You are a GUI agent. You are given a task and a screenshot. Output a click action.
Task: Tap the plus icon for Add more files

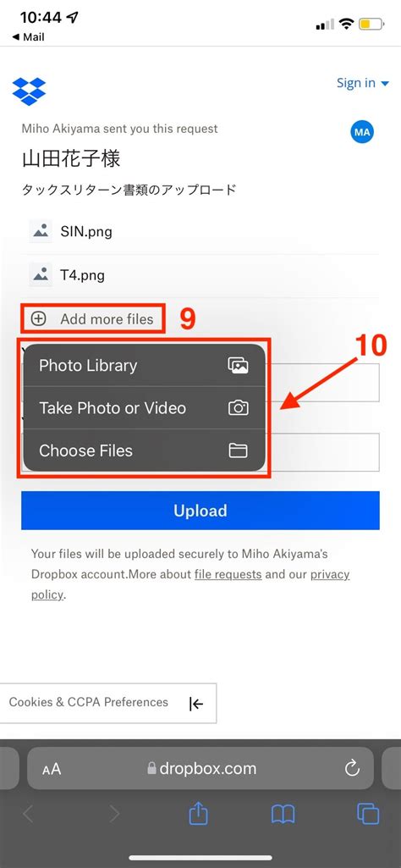tap(38, 319)
